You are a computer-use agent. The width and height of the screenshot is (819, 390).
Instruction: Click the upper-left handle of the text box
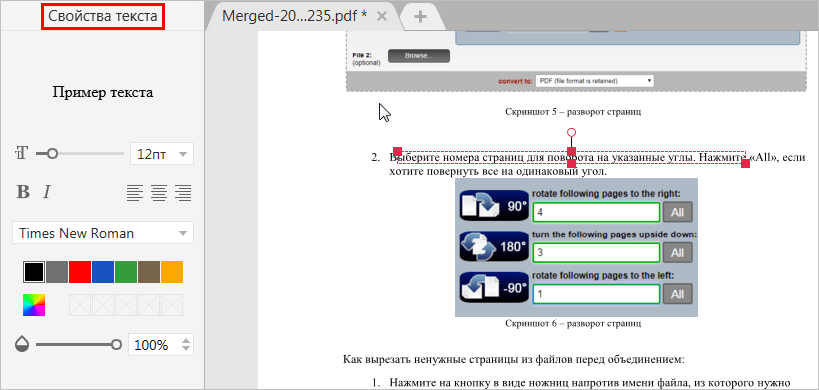pos(397,151)
